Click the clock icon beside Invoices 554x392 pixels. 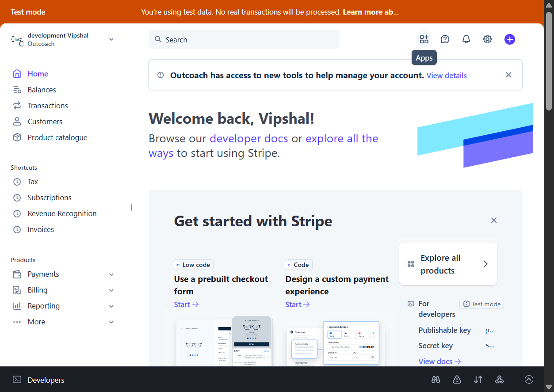coord(17,229)
